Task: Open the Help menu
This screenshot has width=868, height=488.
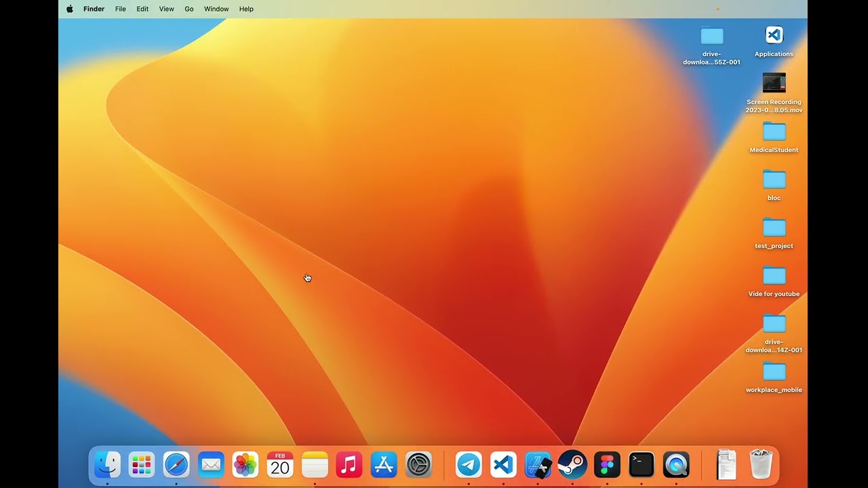Action: (x=246, y=9)
